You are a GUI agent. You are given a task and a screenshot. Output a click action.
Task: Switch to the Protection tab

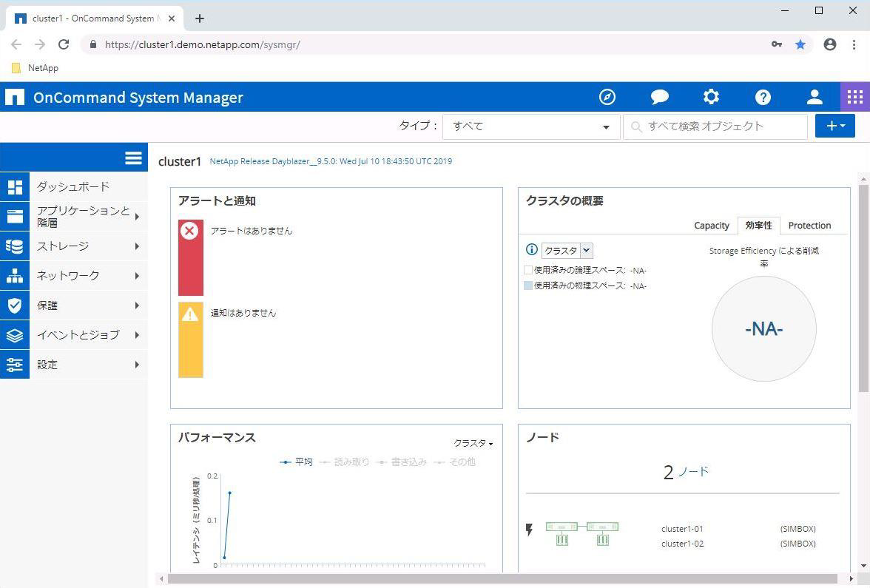(x=809, y=225)
